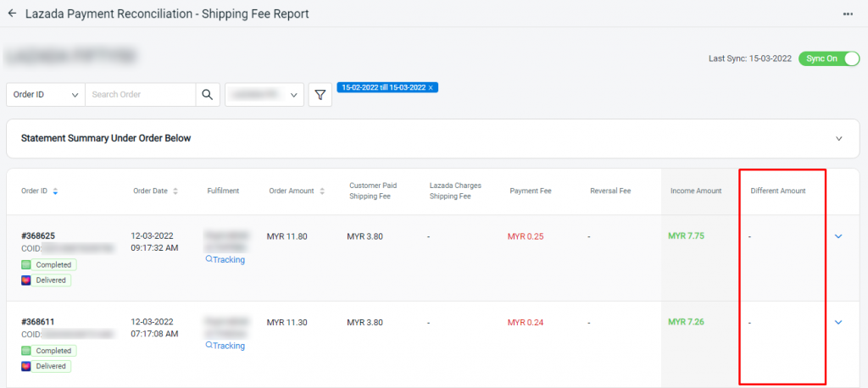
Task: Open the filter funnel button
Action: point(320,95)
